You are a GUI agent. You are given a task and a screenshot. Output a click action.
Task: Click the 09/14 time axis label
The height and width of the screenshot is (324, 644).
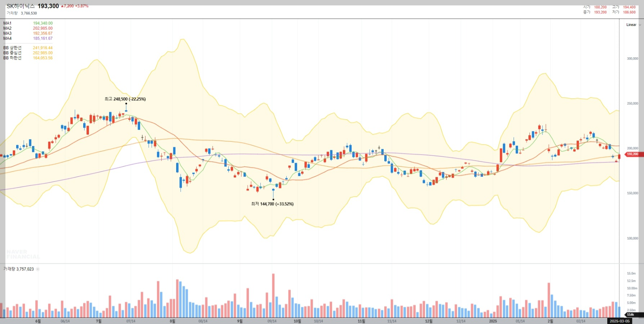point(272,321)
